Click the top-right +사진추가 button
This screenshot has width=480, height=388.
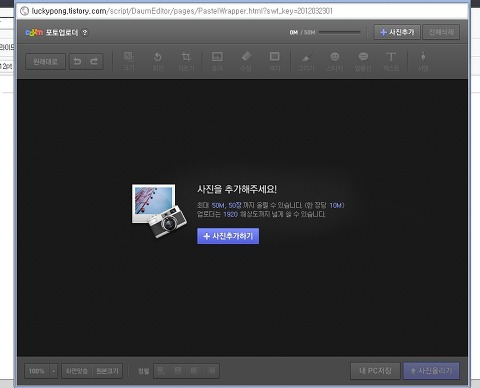(397, 32)
